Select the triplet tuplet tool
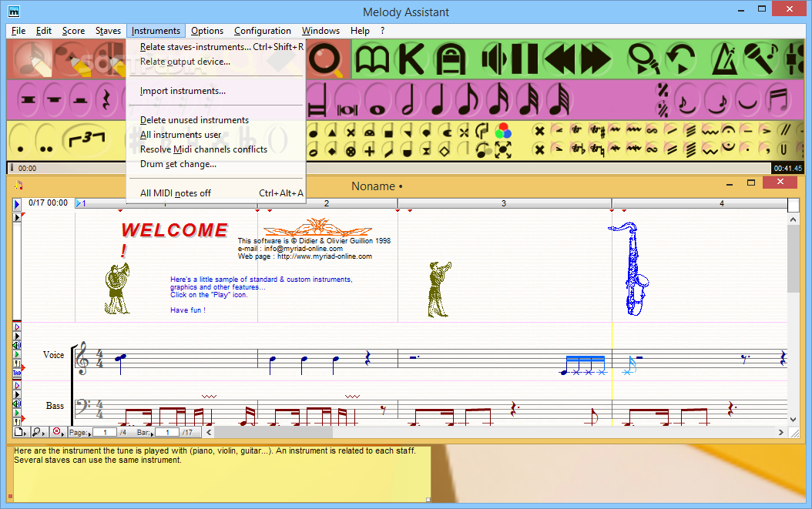812x509 pixels. 86,139
